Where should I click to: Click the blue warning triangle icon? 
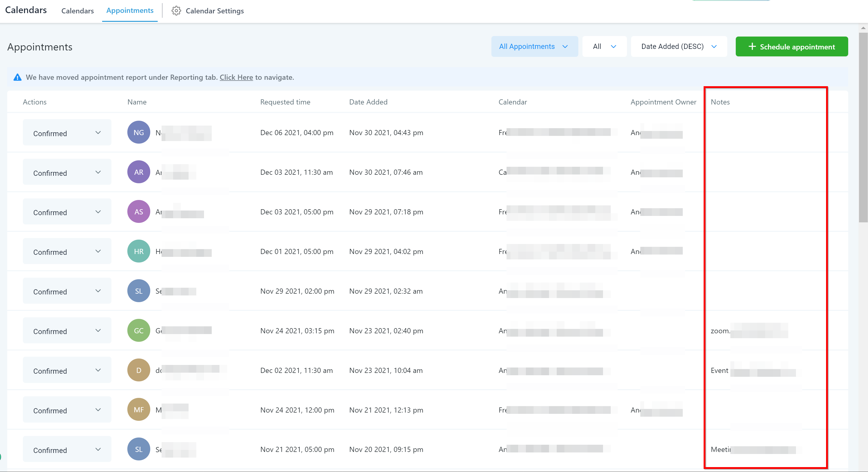[x=17, y=77]
